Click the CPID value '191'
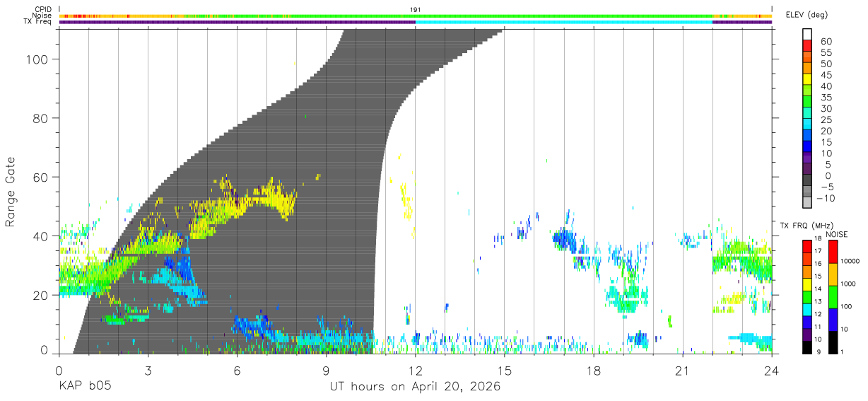This screenshot has width=868, height=401. (x=416, y=10)
